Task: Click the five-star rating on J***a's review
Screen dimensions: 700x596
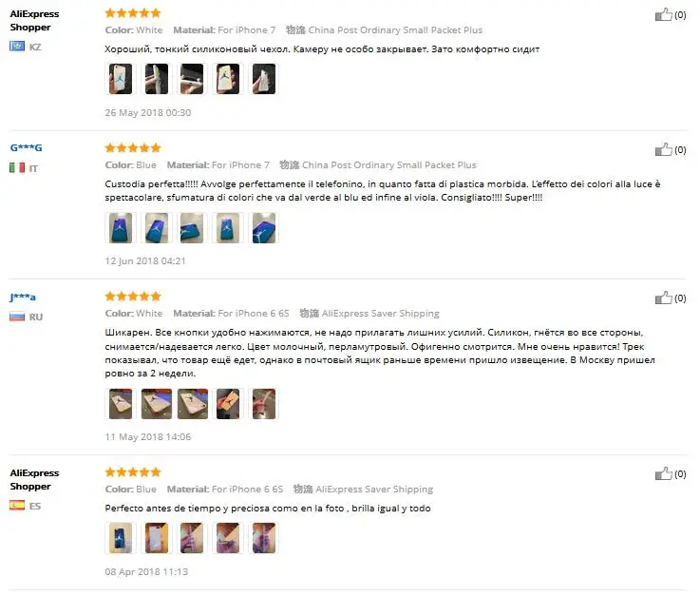Action: point(133,297)
